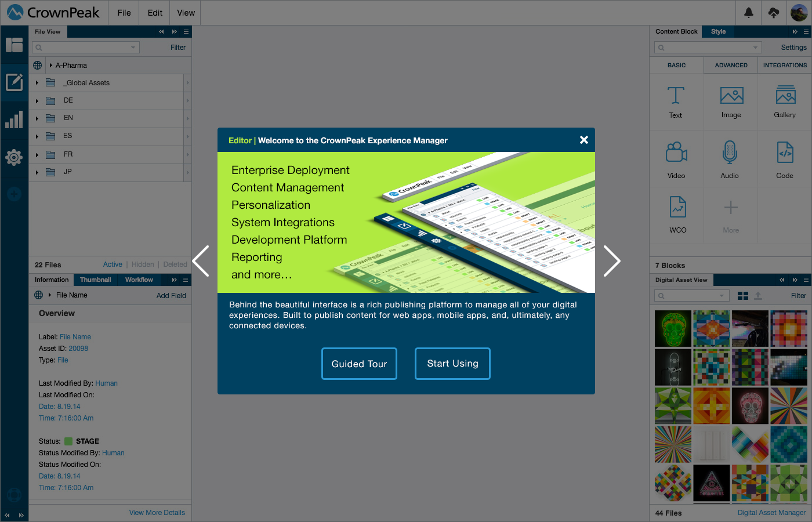This screenshot has width=812, height=522.
Task: Select the green skull asset thumbnail
Action: (x=673, y=328)
